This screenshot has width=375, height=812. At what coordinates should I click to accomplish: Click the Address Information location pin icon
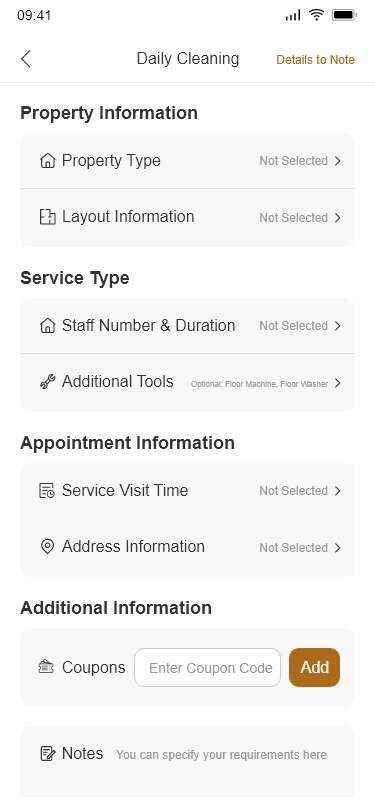pos(47,547)
